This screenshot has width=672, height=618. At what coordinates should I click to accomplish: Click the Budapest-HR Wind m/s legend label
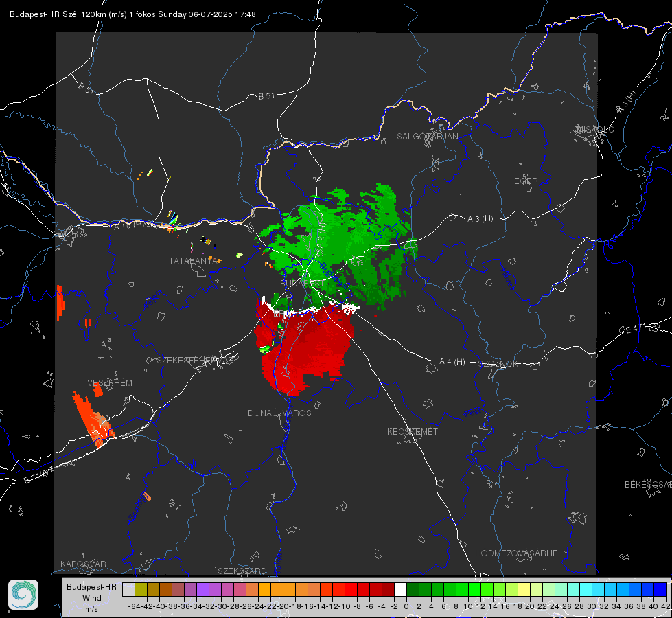(x=91, y=598)
